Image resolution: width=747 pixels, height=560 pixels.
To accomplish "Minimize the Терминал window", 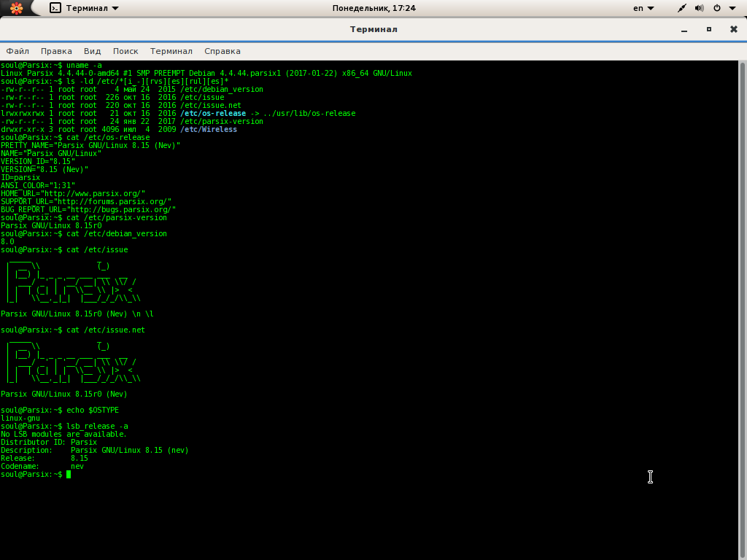I will 684,29.
